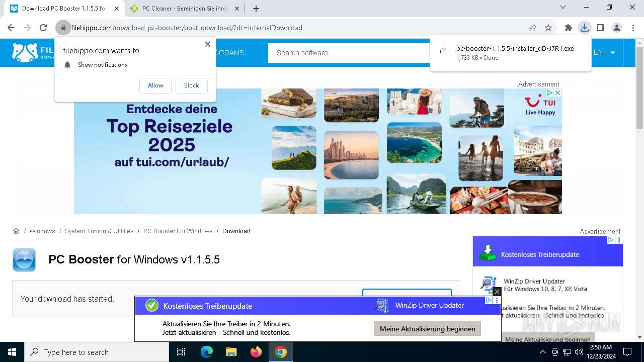The height and width of the screenshot is (362, 644).
Task: Switch to PC Cleaner tab
Action: click(x=185, y=9)
